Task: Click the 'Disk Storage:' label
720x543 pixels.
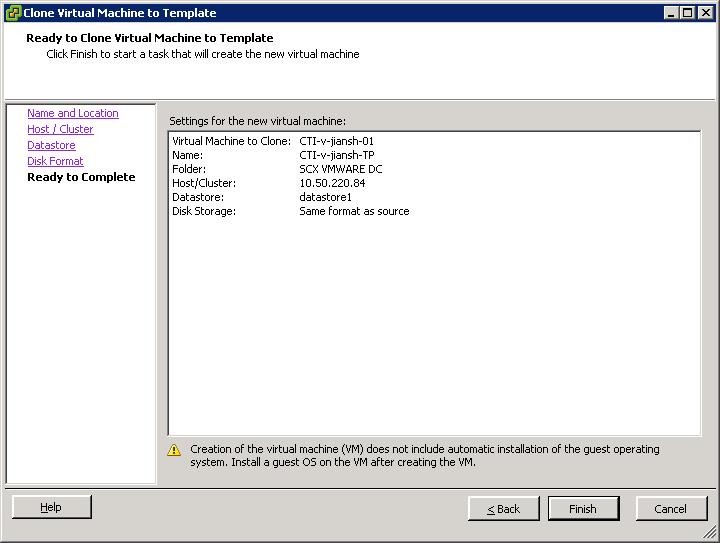Action: pos(204,211)
